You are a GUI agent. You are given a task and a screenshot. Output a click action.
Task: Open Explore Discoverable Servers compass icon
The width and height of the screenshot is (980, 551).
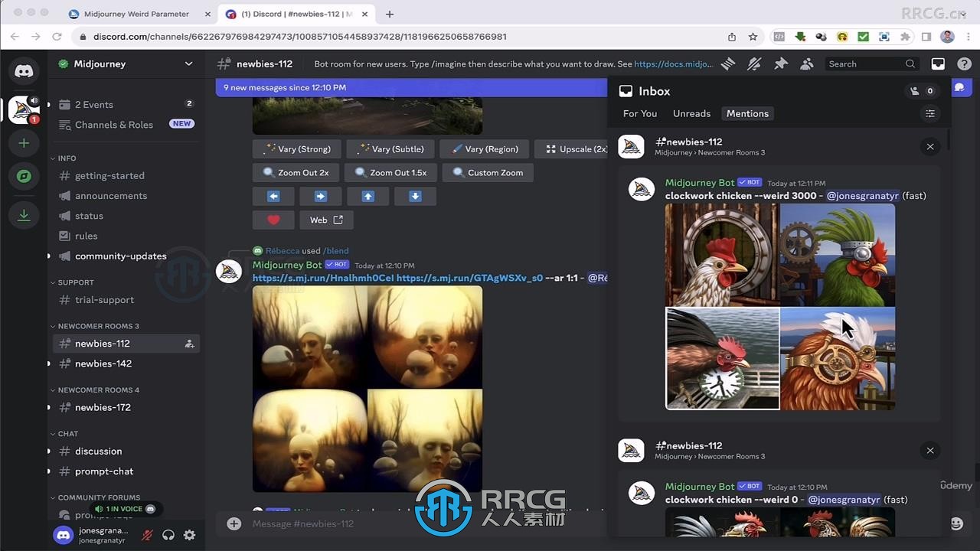pyautogui.click(x=24, y=177)
